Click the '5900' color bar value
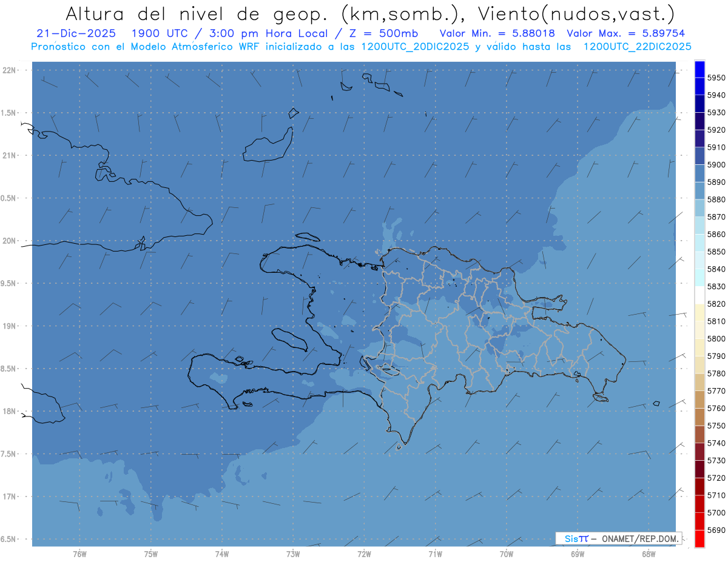Screen dimensions: 728x562 [716, 164]
